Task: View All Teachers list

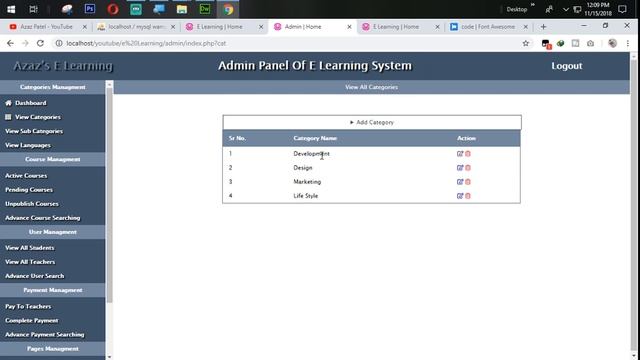Action: 30,262
